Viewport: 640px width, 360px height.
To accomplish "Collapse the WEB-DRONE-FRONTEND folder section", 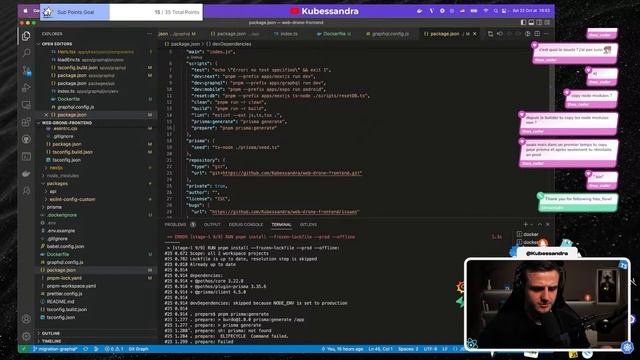I will point(67,122).
